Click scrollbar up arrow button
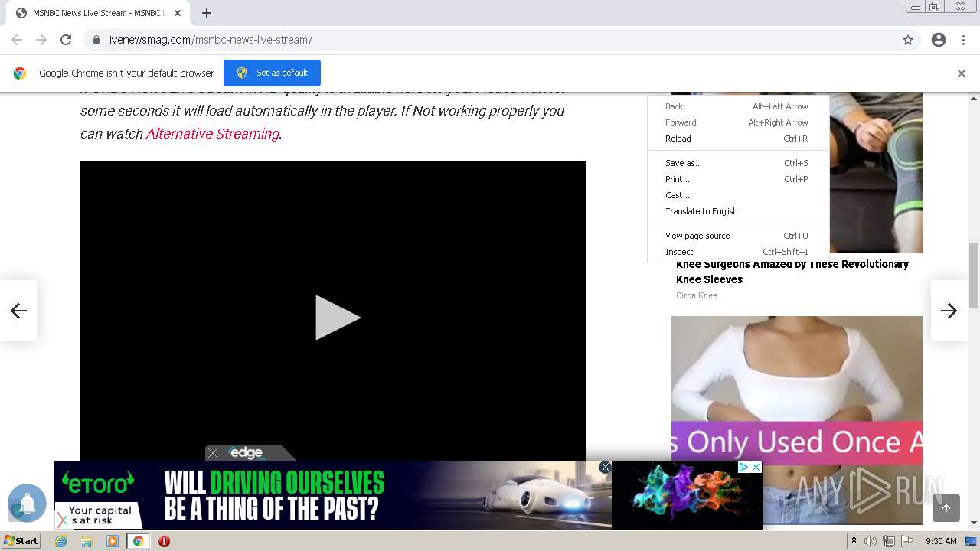Viewport: 980px width, 551px height. tap(974, 99)
